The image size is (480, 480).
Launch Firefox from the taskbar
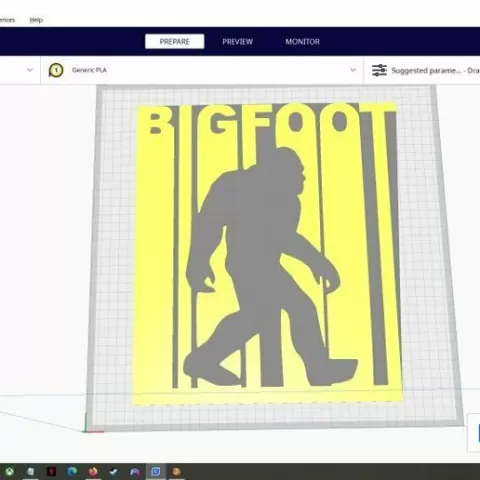click(93, 472)
